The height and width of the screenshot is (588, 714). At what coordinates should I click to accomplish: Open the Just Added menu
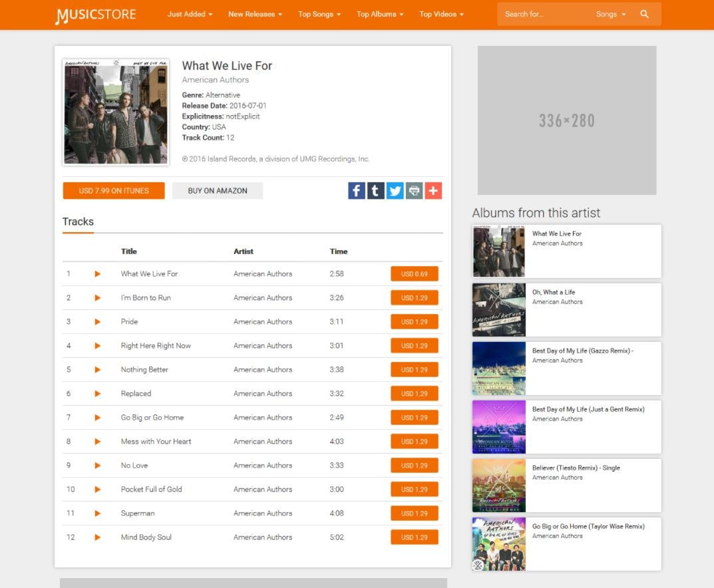pyautogui.click(x=190, y=14)
